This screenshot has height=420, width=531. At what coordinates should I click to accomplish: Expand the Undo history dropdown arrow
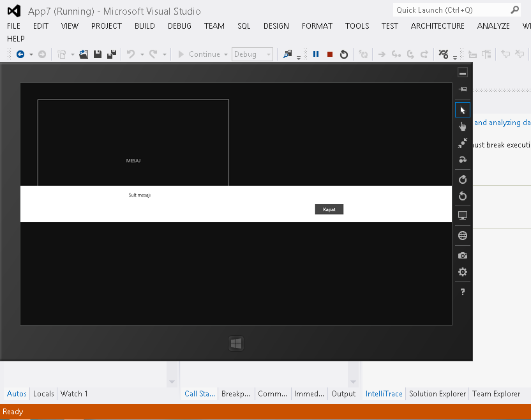pos(142,54)
